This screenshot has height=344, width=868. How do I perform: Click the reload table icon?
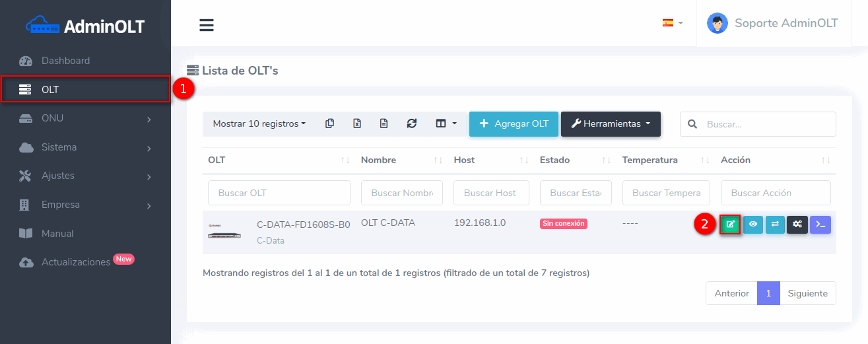tap(412, 123)
